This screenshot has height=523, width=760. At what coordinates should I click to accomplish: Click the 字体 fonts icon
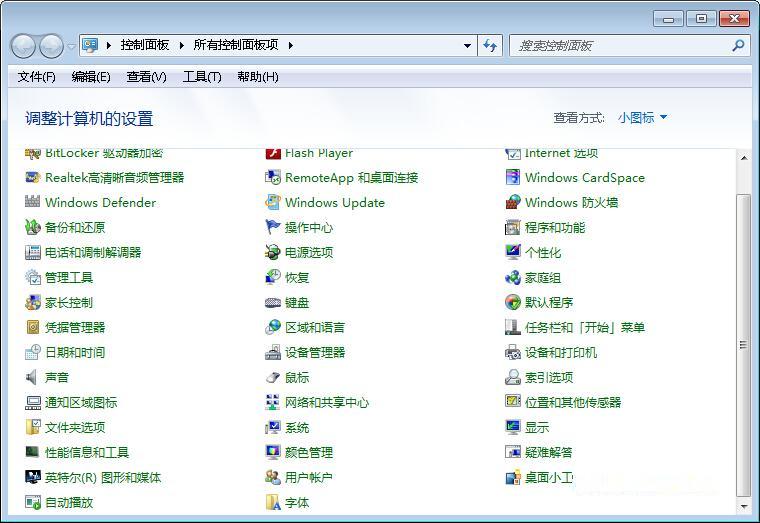point(273,503)
